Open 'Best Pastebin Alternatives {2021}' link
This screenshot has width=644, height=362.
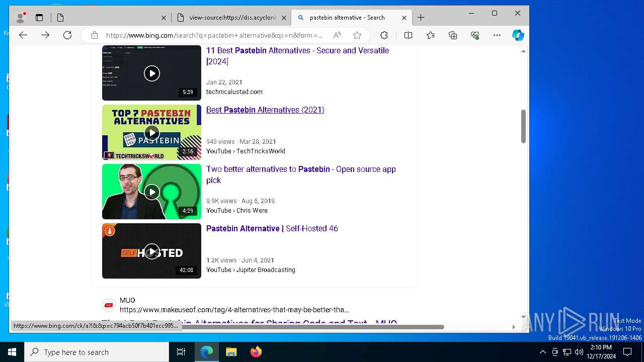tap(265, 110)
